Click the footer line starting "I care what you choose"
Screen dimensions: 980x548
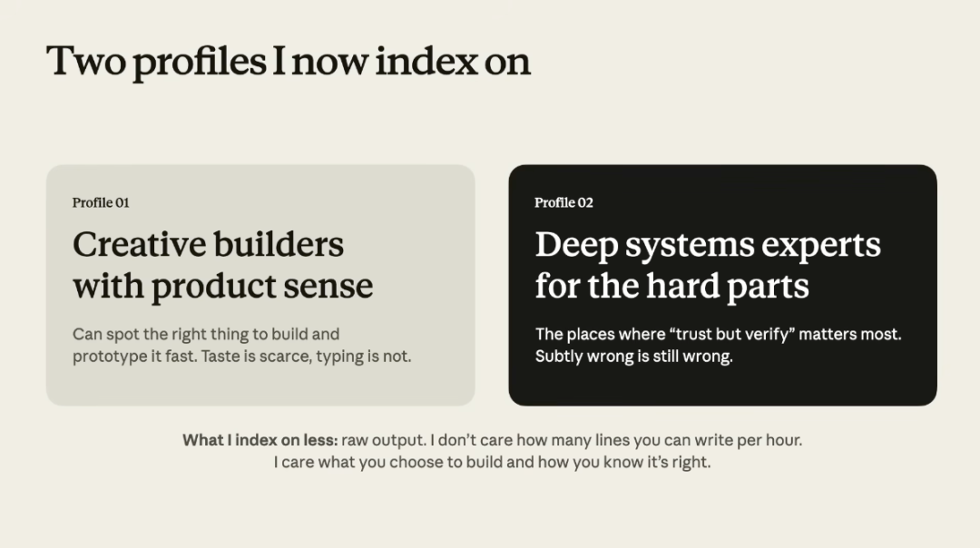(x=492, y=463)
